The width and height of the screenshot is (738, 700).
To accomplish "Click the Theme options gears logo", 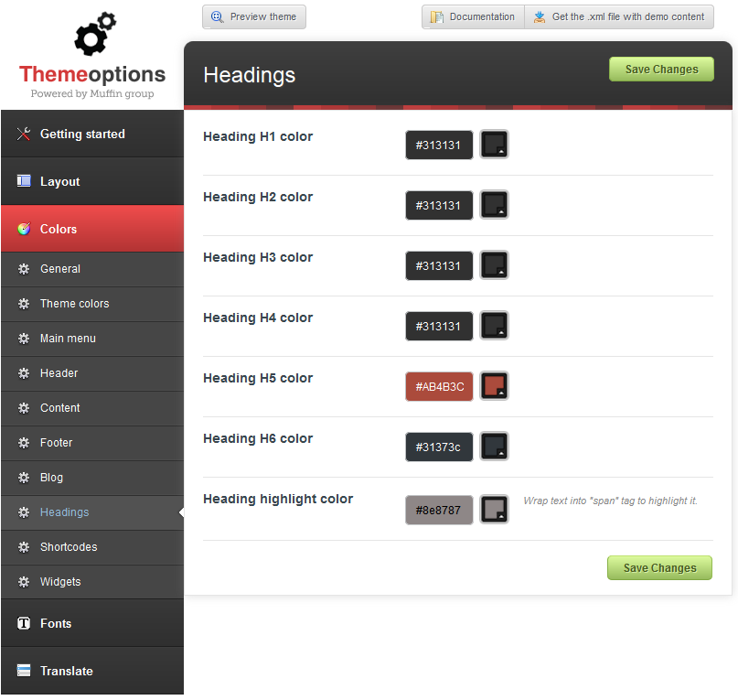I will click(94, 35).
